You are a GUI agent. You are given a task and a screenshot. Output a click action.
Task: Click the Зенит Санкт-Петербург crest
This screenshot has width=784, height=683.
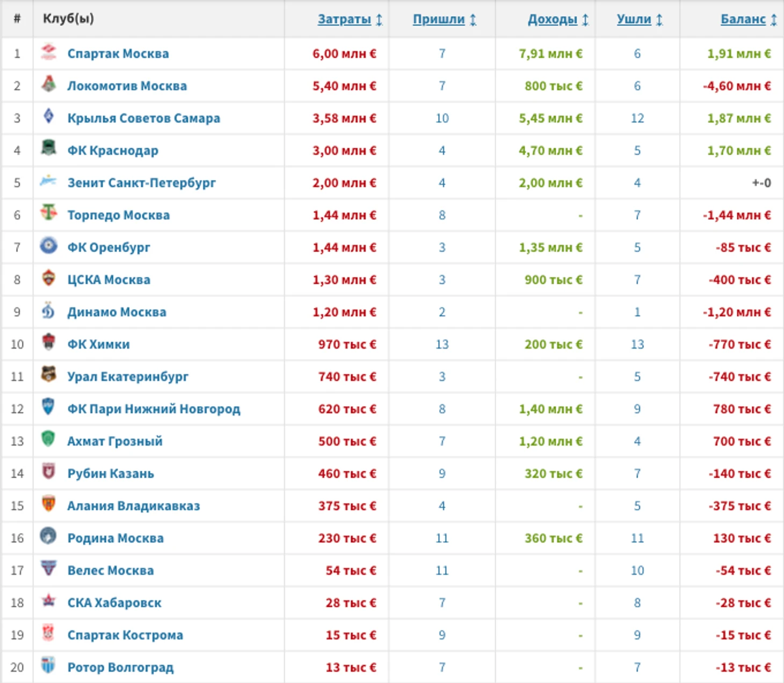[48, 181]
